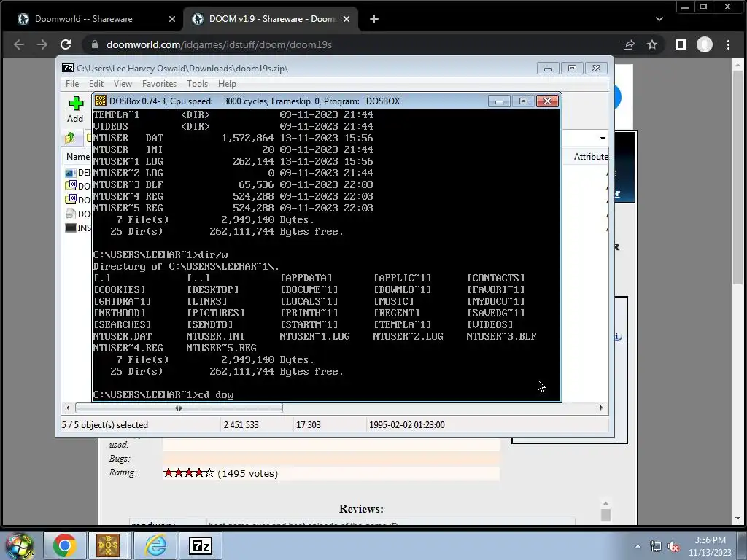
Task: Click the site lock icon in address bar
Action: point(95,44)
